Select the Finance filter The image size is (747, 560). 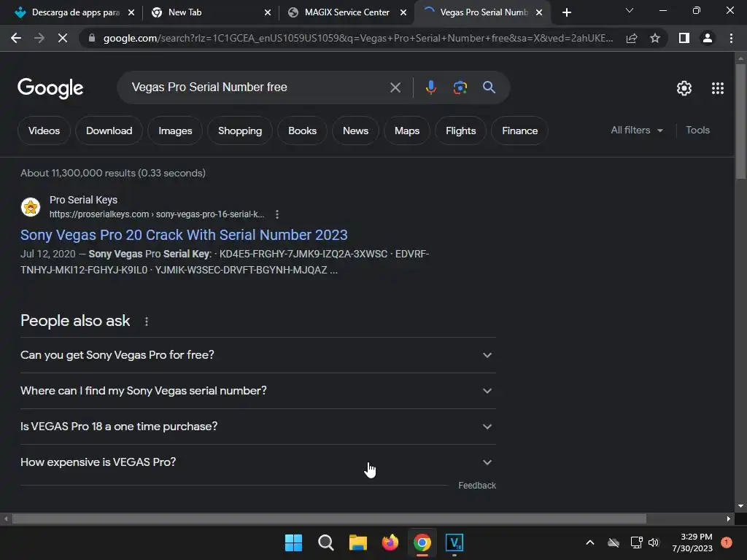point(519,131)
